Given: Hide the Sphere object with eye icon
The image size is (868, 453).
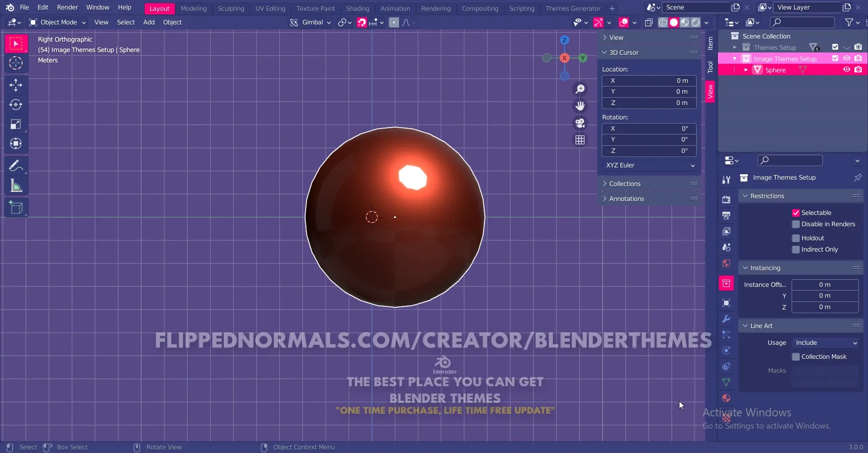Looking at the screenshot, I should click(846, 70).
